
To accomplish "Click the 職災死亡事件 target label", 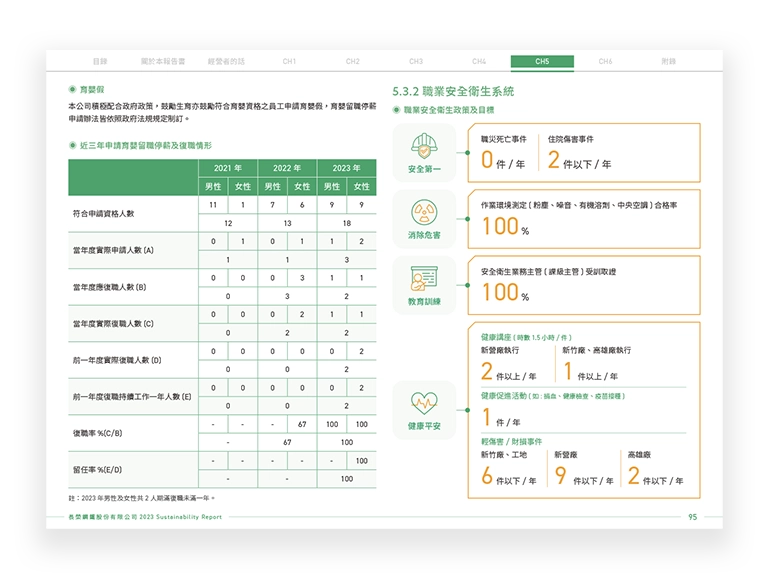I will [x=504, y=139].
